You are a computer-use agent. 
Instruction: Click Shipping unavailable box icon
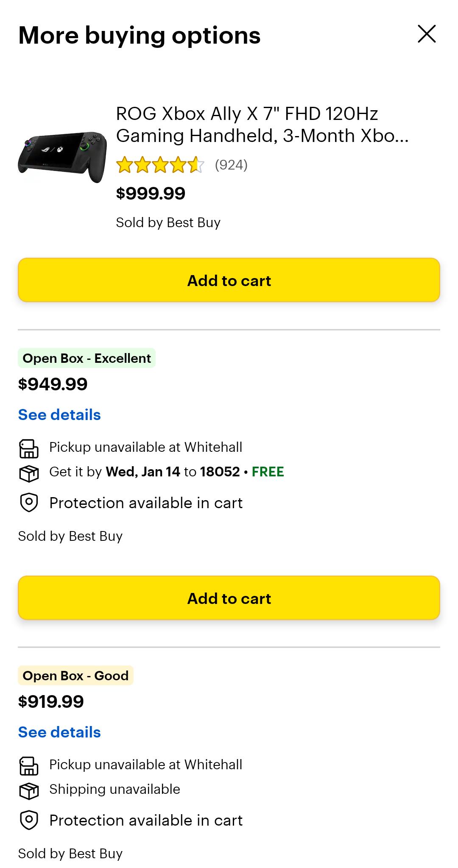(x=29, y=791)
